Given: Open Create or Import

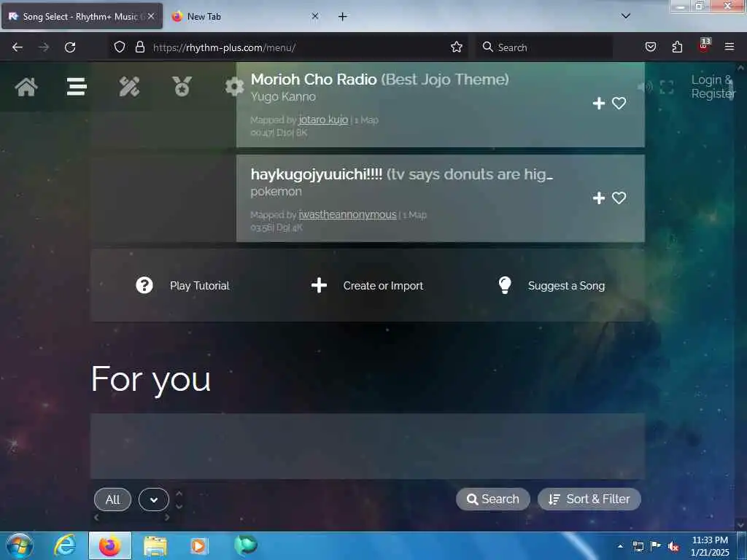Looking at the screenshot, I should (383, 286).
